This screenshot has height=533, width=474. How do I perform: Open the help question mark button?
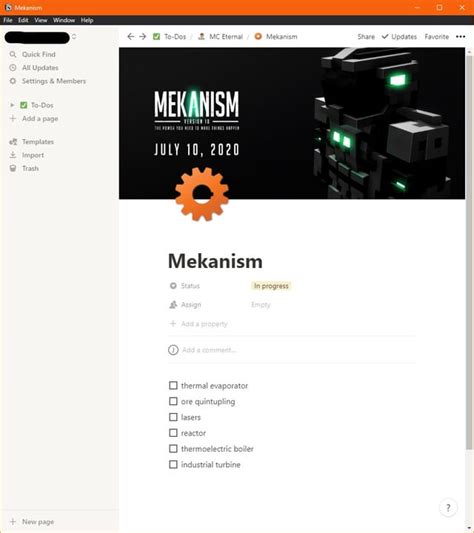click(448, 508)
